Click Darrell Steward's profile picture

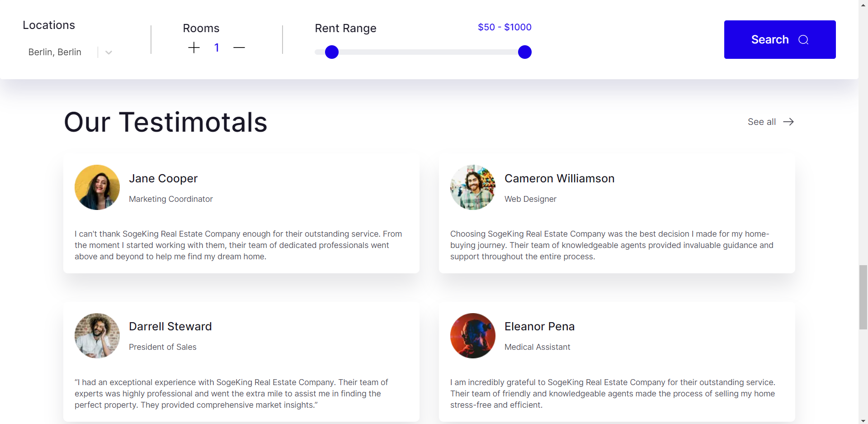point(97,336)
